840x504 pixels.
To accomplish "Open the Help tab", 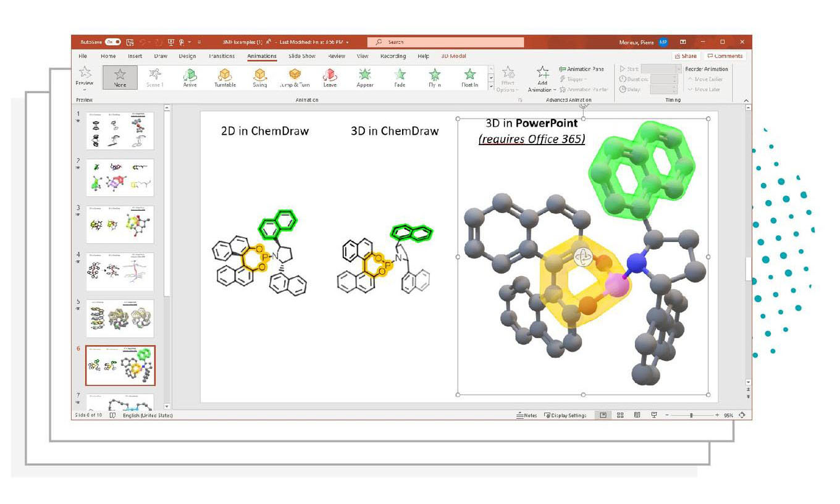I will (x=423, y=56).
